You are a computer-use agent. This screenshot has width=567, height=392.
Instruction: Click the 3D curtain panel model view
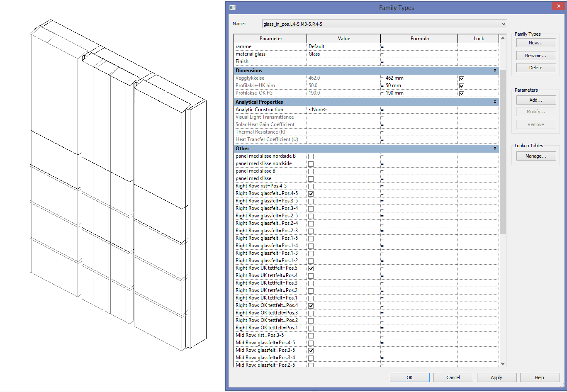118,185
